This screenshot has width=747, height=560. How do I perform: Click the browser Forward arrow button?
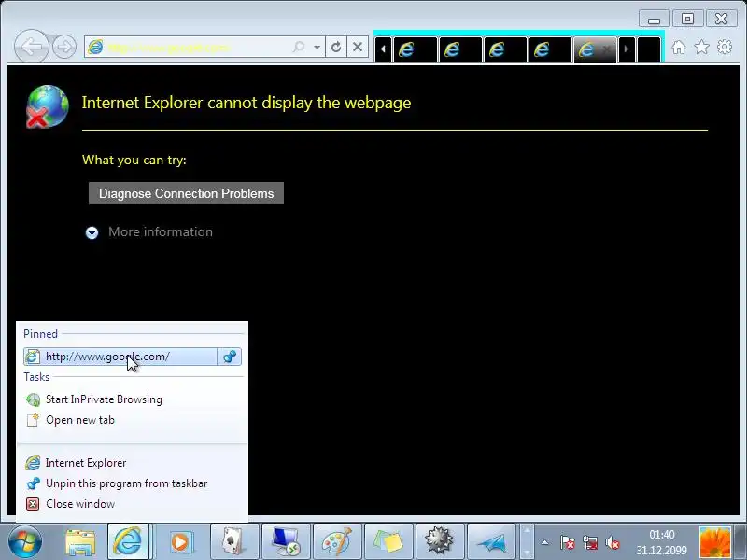[x=64, y=47]
